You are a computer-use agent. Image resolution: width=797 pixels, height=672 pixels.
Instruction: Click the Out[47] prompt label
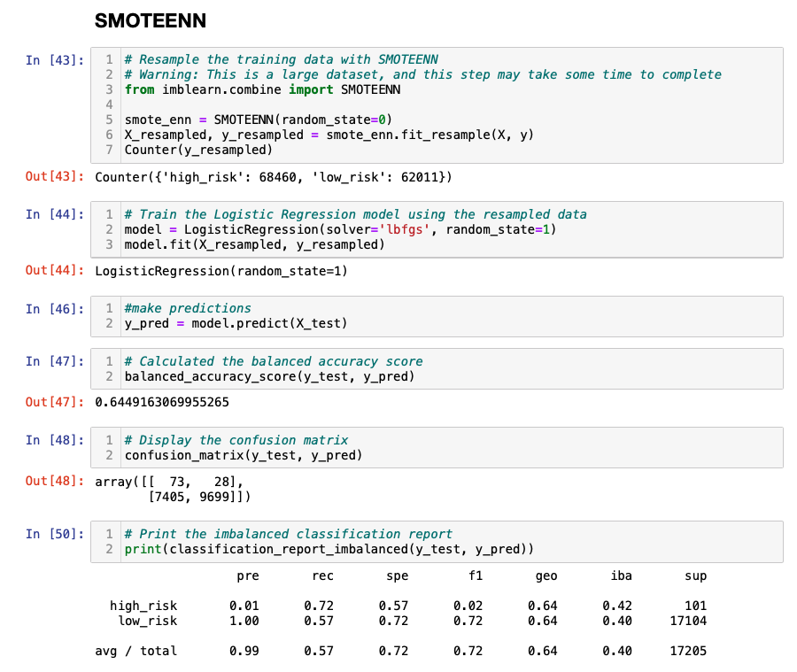point(55,402)
